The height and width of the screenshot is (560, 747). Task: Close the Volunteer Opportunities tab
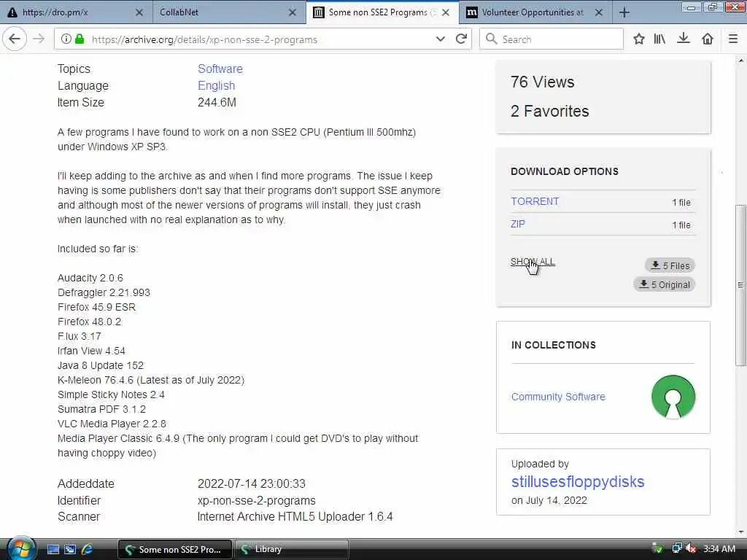[x=599, y=13]
